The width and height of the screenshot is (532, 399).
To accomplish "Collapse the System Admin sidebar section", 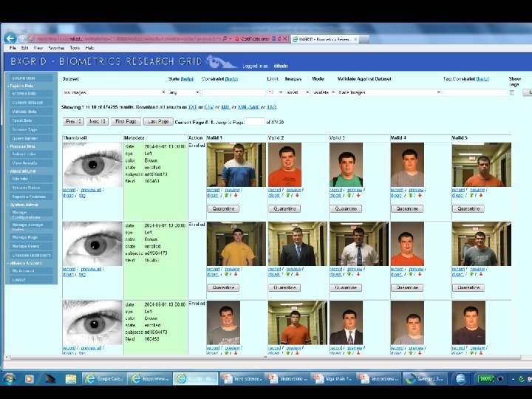I will pos(23,205).
